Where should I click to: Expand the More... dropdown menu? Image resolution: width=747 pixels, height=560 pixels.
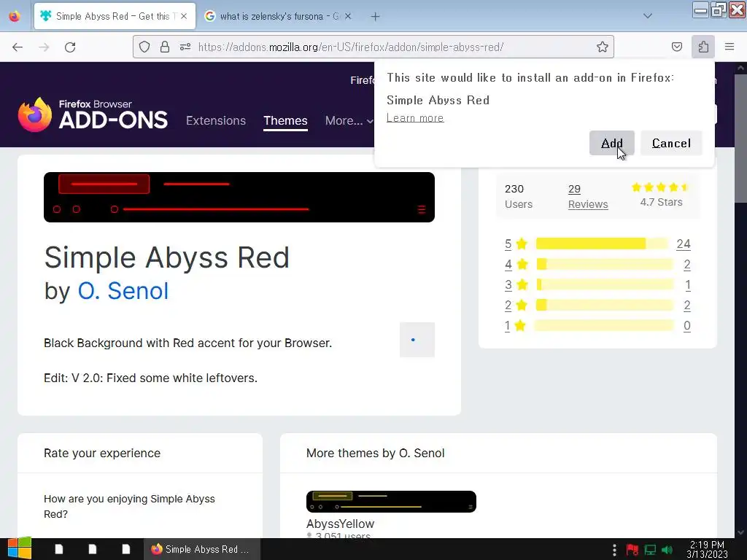[349, 120]
